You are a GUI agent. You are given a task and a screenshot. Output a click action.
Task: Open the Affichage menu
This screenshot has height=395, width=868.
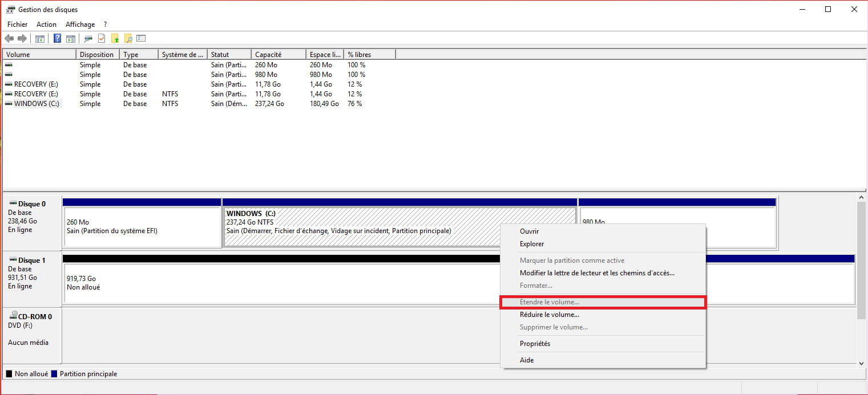coord(80,25)
